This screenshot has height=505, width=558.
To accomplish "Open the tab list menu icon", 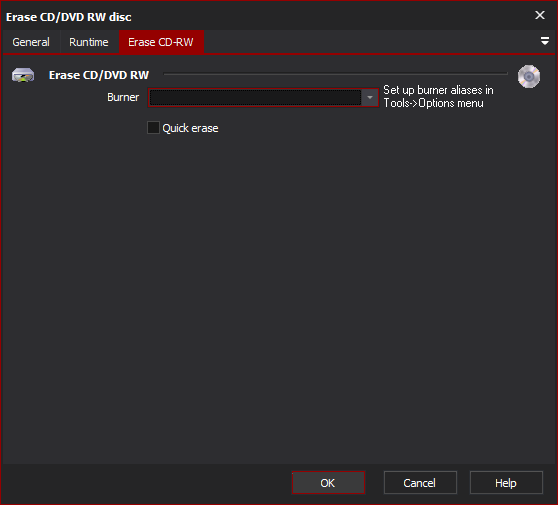I will 544,41.
